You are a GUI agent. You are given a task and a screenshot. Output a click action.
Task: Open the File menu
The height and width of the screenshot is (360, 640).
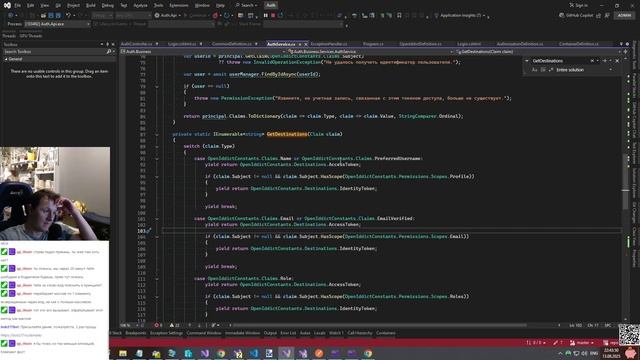[18, 5]
